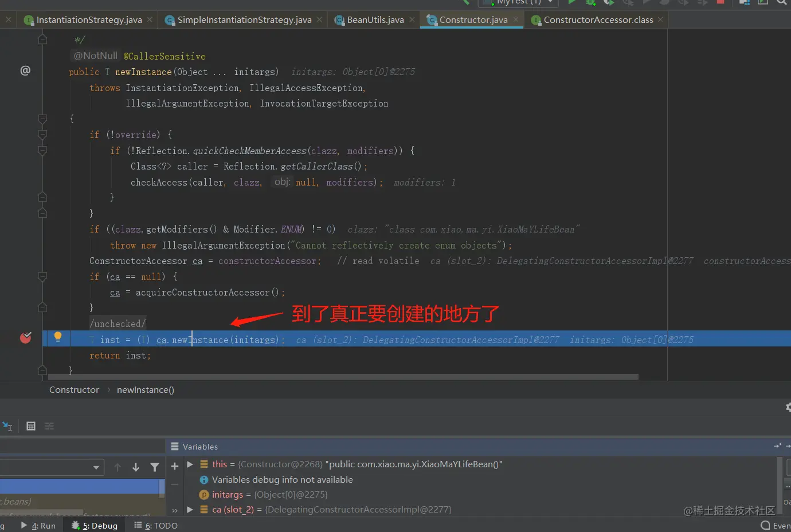This screenshot has width=791, height=532.
Task: Collapse the method body fold at opening brace
Action: click(42, 119)
